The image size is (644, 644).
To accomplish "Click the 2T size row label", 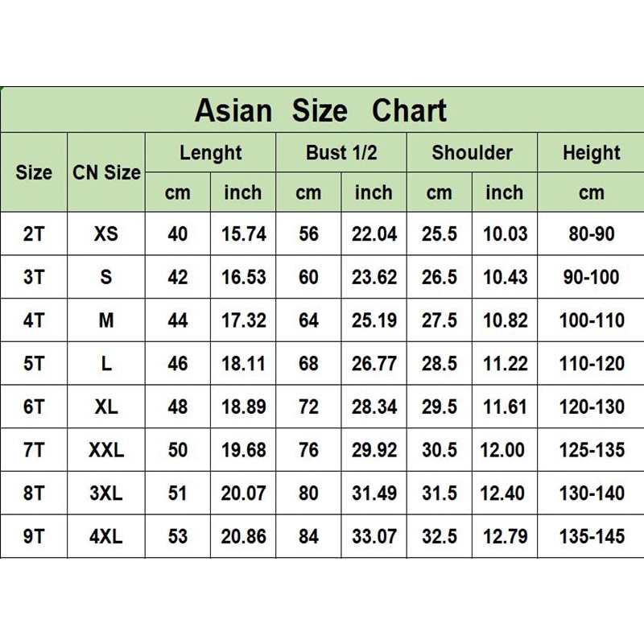I will coord(34,233).
